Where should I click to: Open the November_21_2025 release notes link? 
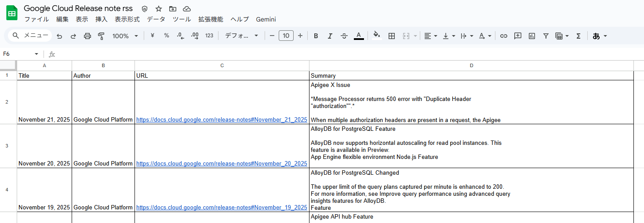[222, 119]
